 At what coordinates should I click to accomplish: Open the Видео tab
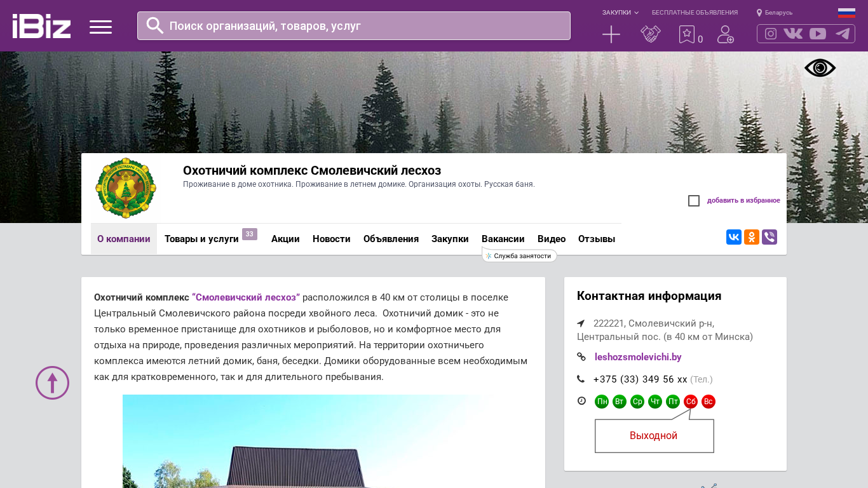(x=552, y=239)
